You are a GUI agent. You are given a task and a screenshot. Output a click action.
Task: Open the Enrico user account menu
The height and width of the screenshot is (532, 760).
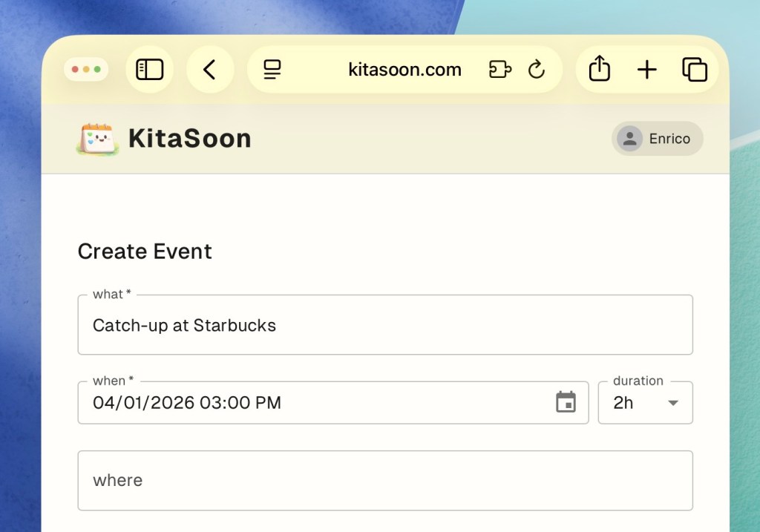tap(657, 139)
